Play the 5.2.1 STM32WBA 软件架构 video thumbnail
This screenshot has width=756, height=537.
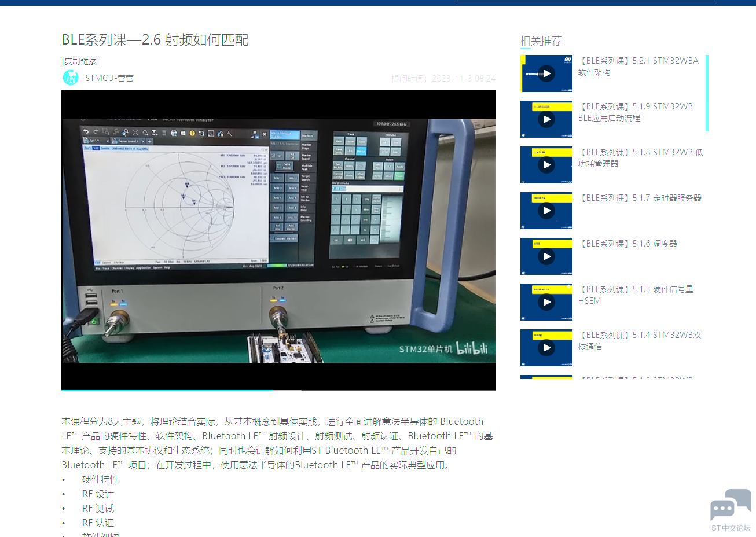click(x=546, y=73)
